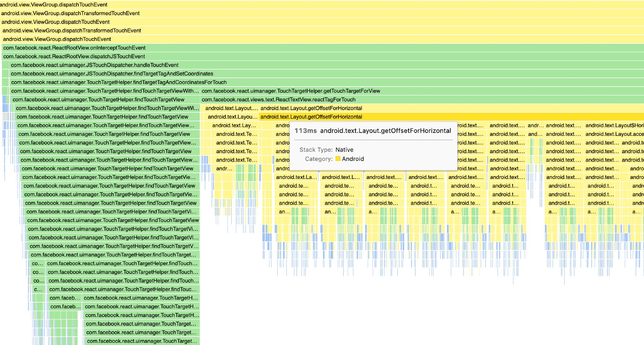Select the topmost dispatchTransformedTouchEvent frame
This screenshot has height=345, width=644.
[70, 14]
